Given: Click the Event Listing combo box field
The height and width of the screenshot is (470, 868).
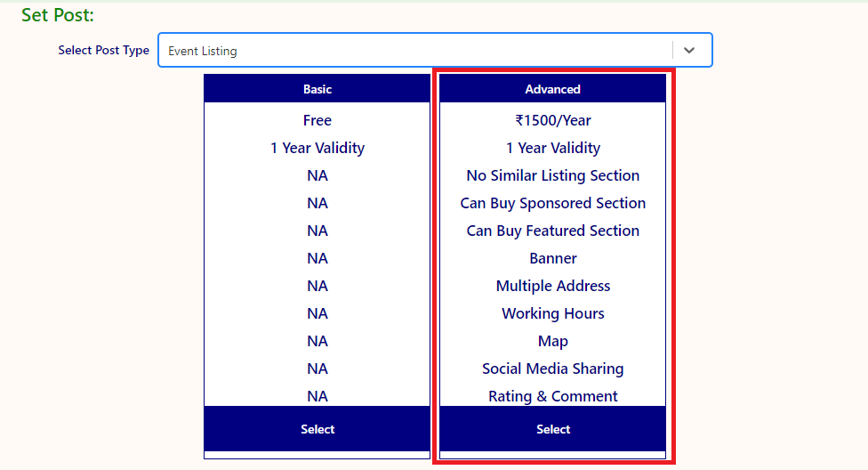Looking at the screenshot, I should click(x=414, y=51).
